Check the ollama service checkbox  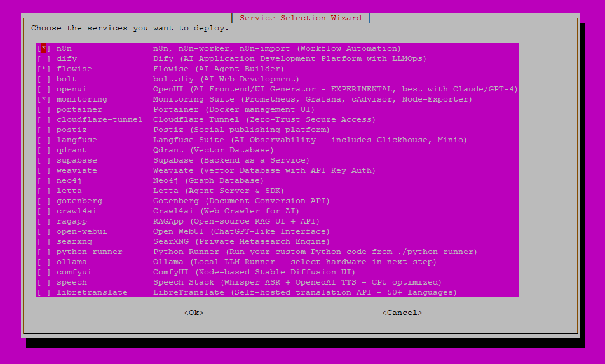(44, 262)
